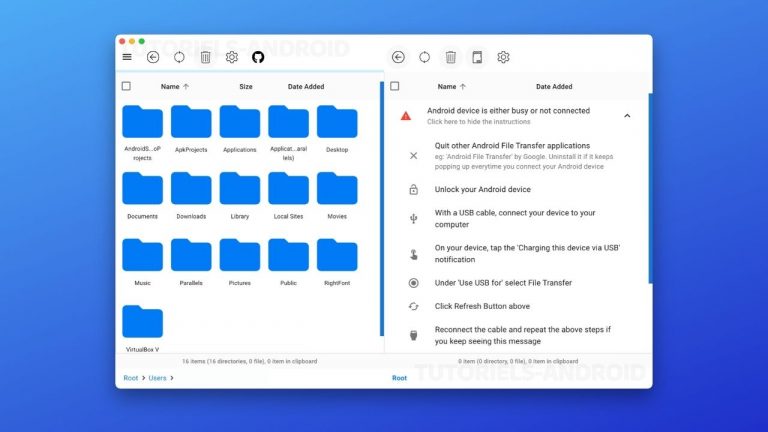The height and width of the screenshot is (432, 768).
Task: Click the 'Reconnect the cable' step
Action: 523,336
